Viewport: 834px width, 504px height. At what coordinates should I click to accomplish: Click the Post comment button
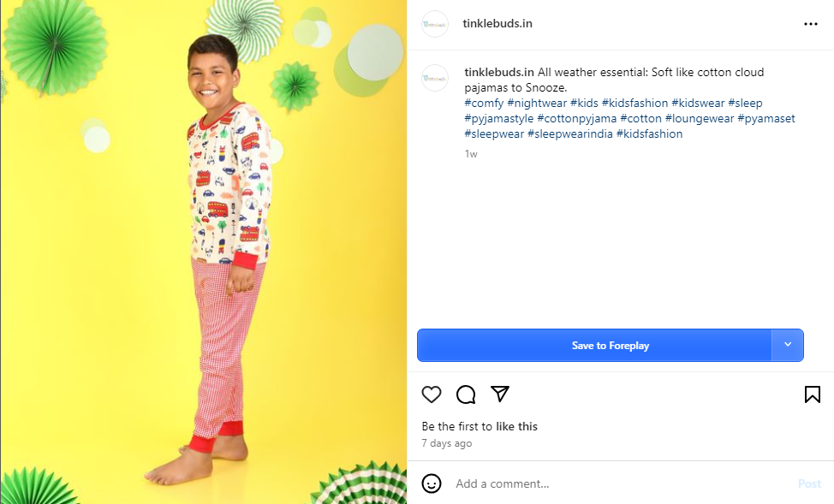(809, 483)
